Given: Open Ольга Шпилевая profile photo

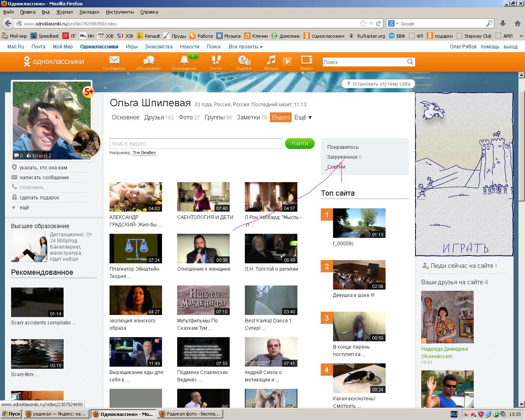Looking at the screenshot, I should [x=52, y=121].
